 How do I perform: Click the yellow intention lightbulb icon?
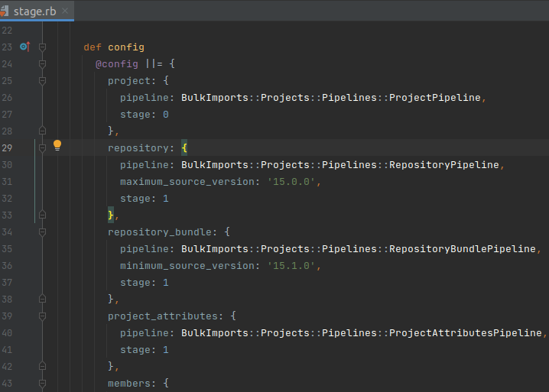point(57,145)
